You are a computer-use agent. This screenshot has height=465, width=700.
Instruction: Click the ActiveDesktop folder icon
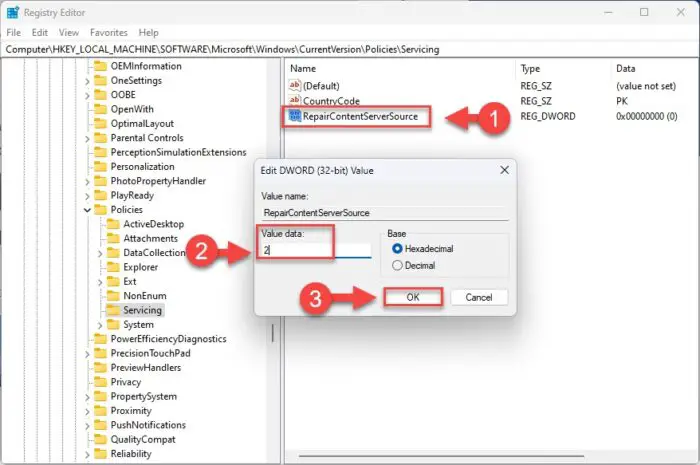click(x=113, y=224)
